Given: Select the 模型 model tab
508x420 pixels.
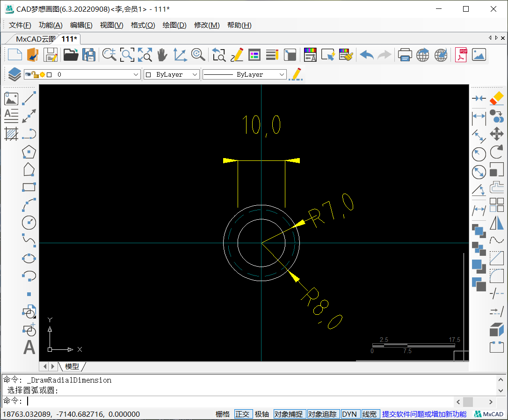Looking at the screenshot, I should click(72, 367).
